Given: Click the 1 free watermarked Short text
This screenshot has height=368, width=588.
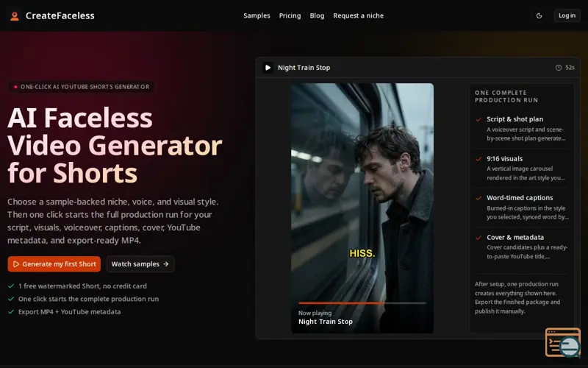Looking at the screenshot, I should pyautogui.click(x=82, y=286).
